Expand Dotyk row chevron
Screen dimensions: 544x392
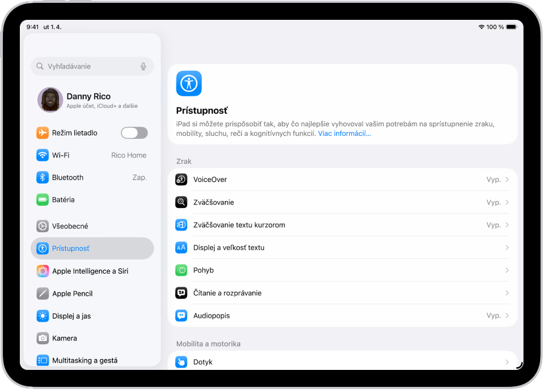tap(507, 362)
